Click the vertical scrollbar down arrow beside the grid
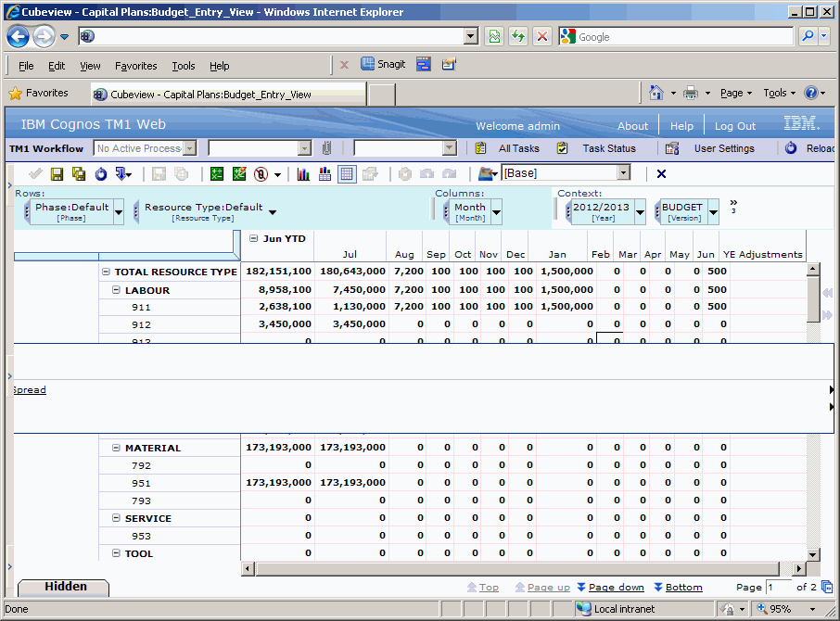The height and width of the screenshot is (621, 840). 813,555
